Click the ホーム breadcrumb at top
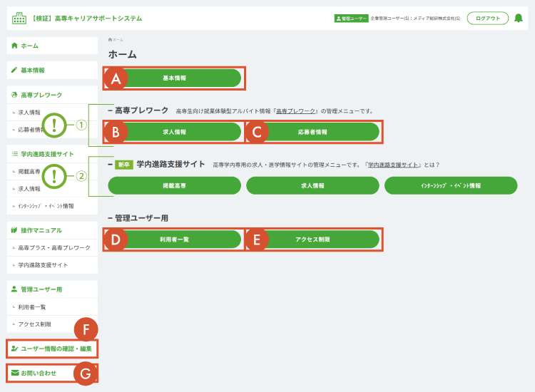This screenshot has width=535, height=392. (116, 40)
